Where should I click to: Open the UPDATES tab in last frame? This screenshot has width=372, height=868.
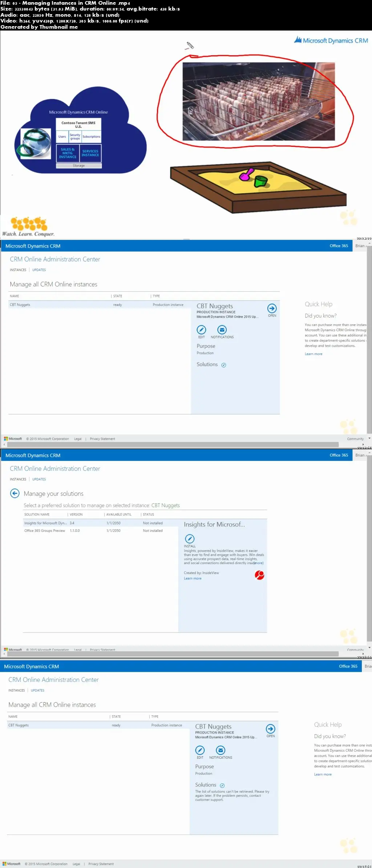(x=37, y=690)
